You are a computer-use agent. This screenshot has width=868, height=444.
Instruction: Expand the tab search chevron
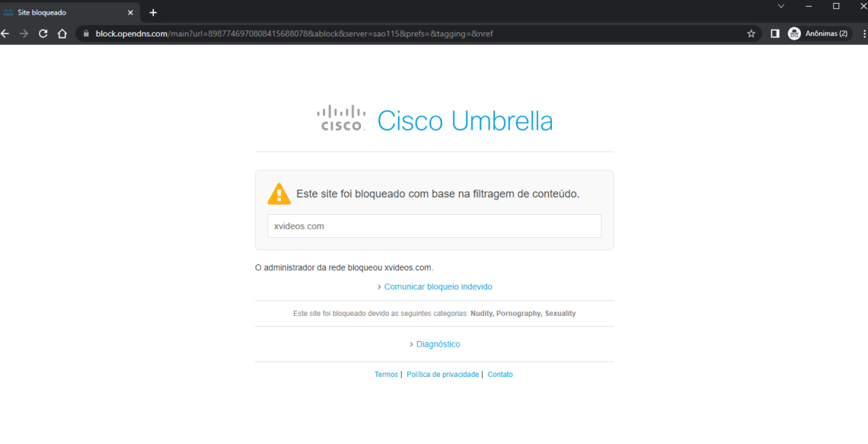pos(781,6)
